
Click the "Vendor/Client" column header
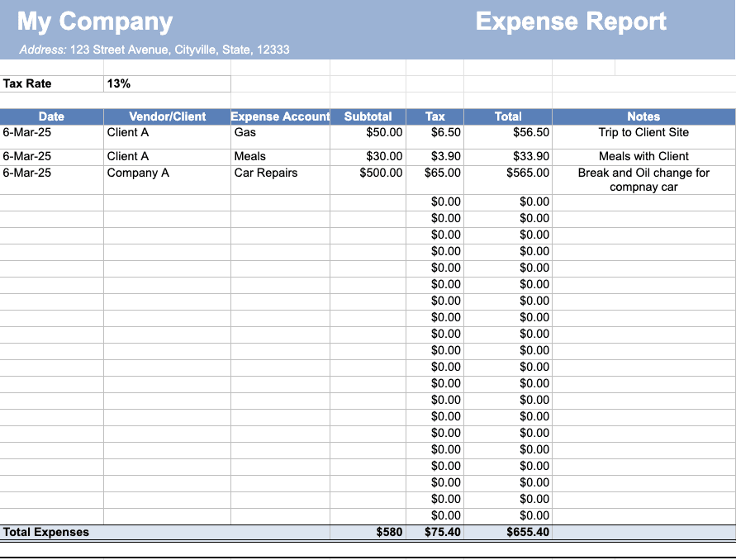tap(167, 116)
